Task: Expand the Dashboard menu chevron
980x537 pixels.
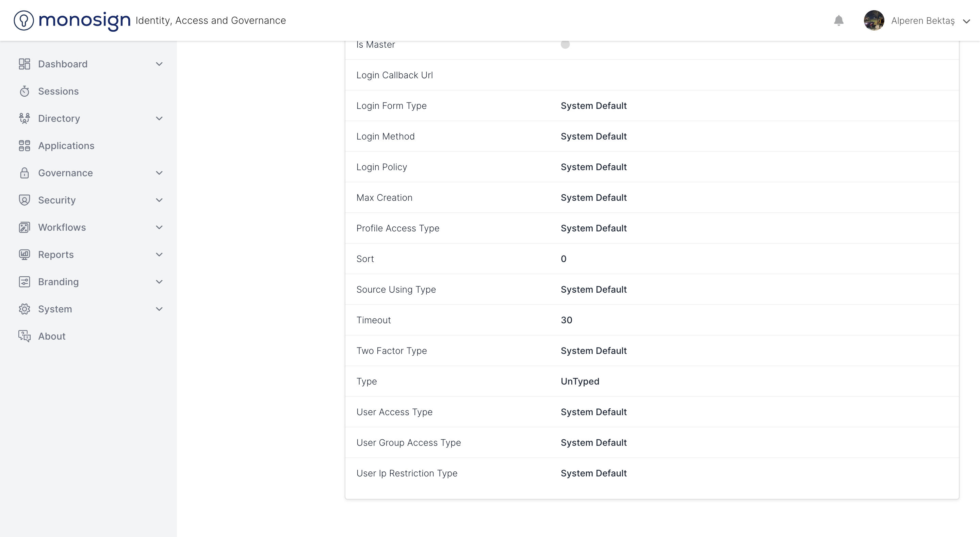Action: tap(159, 64)
